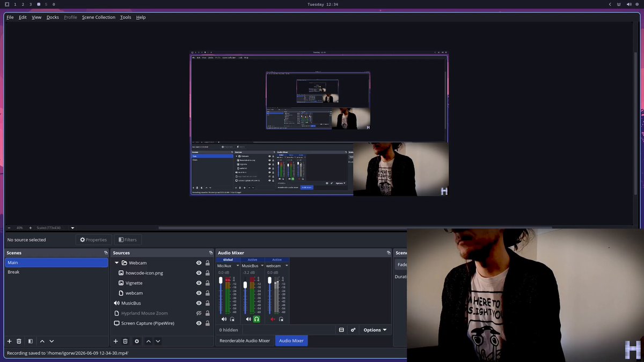Viewport: 644px width, 362px height.
Task: Open the Help menu
Action: coord(141,17)
